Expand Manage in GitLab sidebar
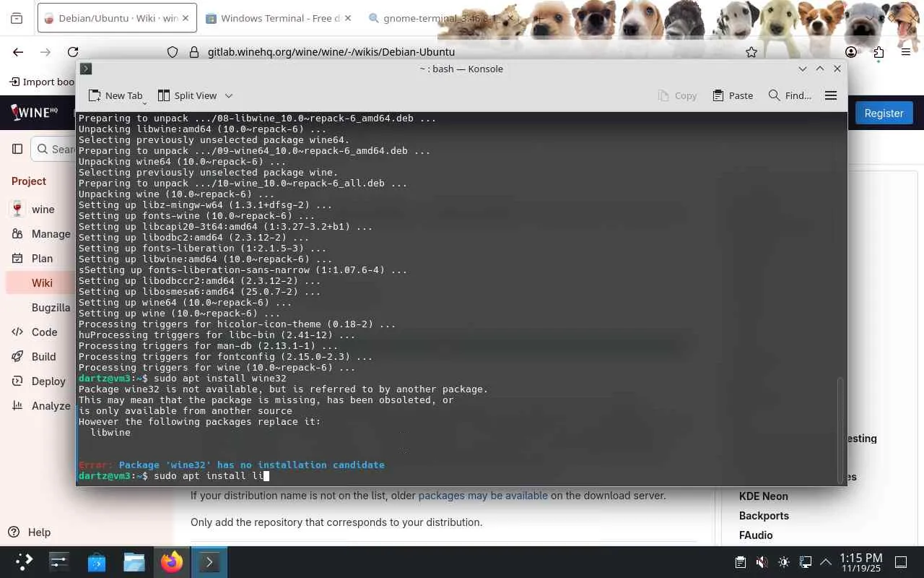Screen dimensions: 924x578 pos(51,233)
